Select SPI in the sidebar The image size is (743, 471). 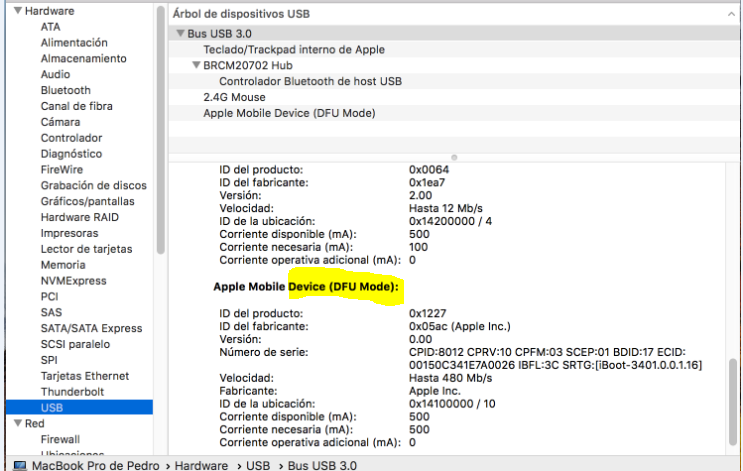pos(49,360)
